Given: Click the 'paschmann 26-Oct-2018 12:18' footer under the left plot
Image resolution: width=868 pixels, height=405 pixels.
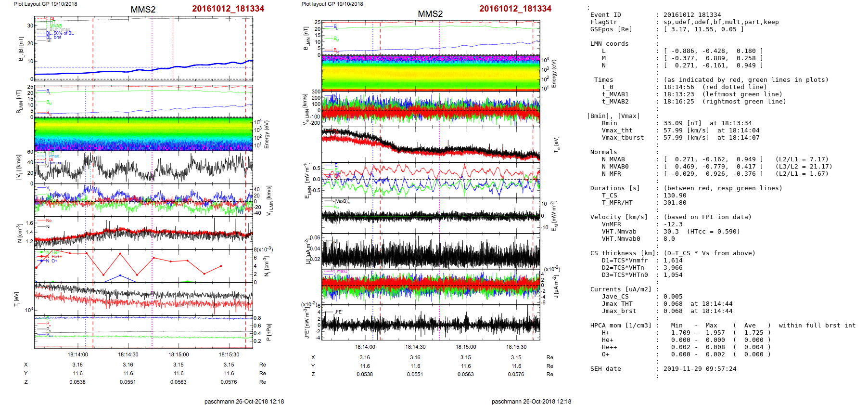Looking at the screenshot, I should 244,401.
